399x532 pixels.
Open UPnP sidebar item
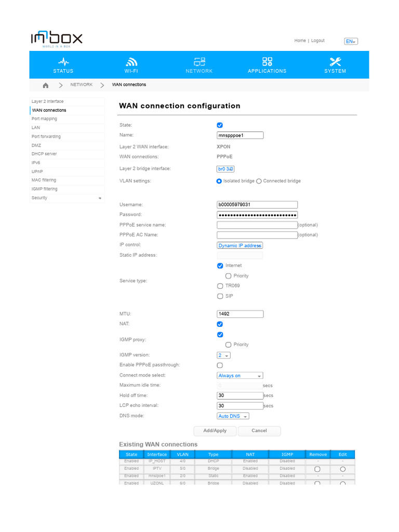(67, 171)
